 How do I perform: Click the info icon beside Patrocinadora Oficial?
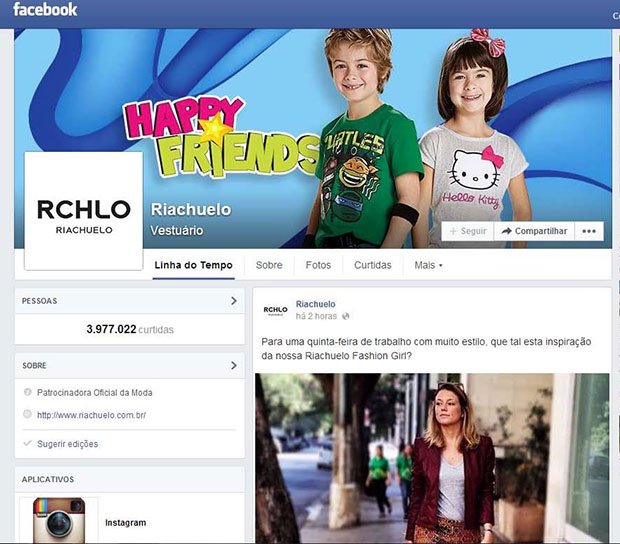pyautogui.click(x=27, y=392)
